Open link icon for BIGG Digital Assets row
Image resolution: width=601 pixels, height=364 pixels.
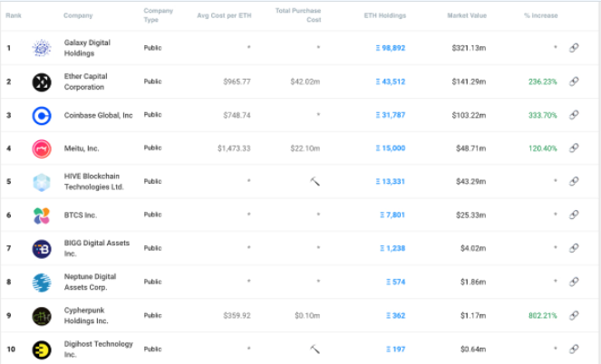coord(574,248)
